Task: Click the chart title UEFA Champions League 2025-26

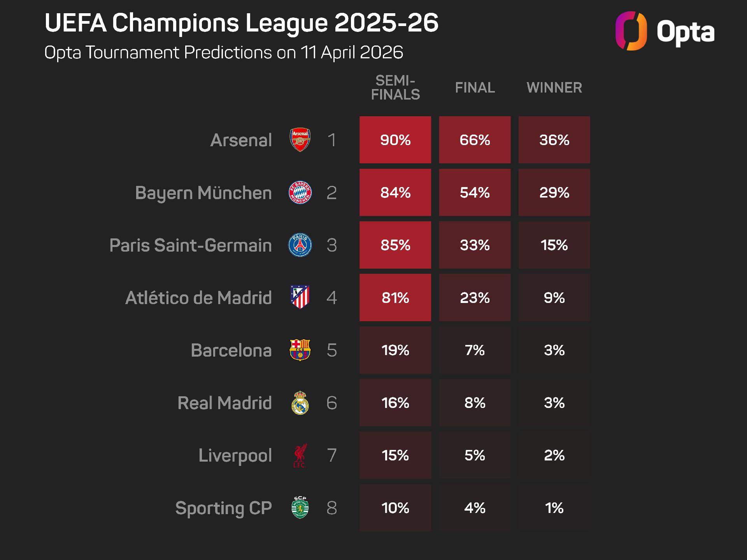Action: click(242, 23)
